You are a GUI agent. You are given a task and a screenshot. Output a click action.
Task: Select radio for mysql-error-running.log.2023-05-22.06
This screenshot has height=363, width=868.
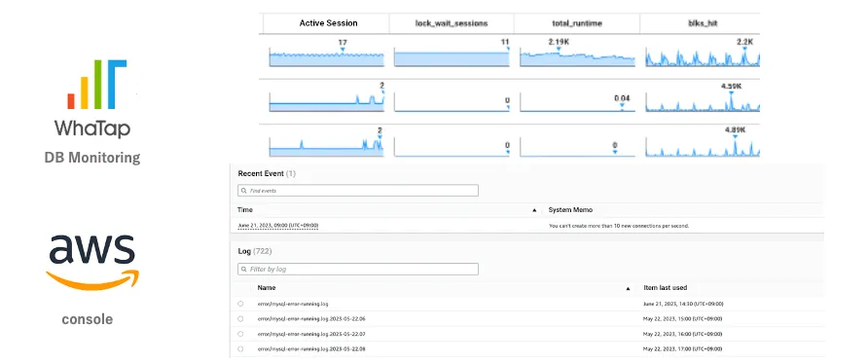(240, 319)
